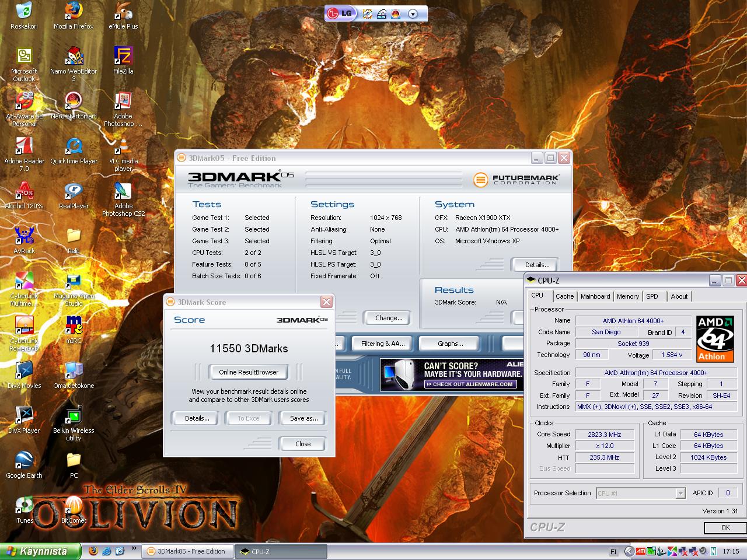Open the eMule Plus desktop icon
The width and height of the screenshot is (747, 560).
point(123,16)
